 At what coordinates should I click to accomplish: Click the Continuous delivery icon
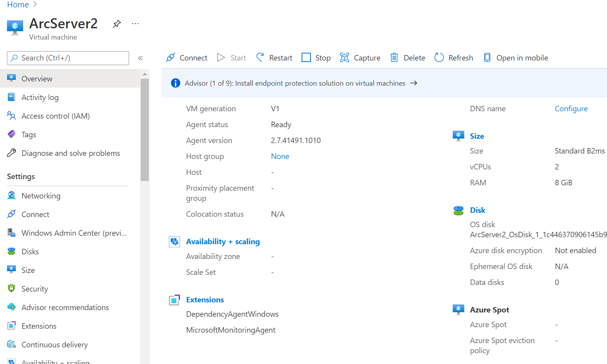pyautogui.click(x=12, y=345)
